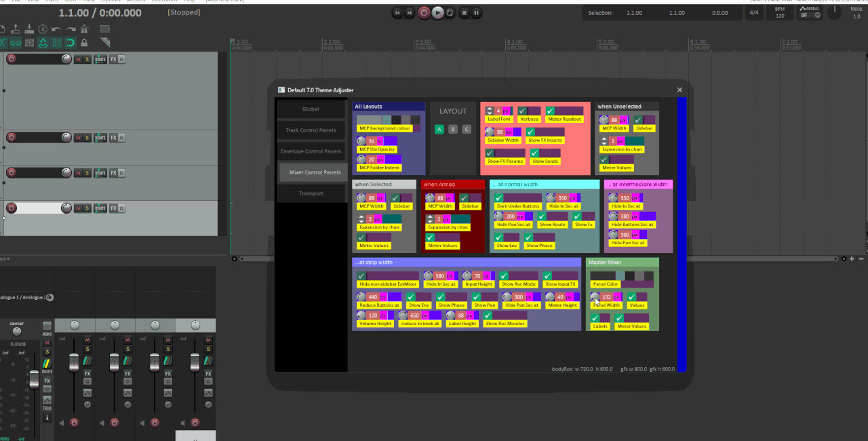Click Expansion by chan stepper under when Unselected
Screen dimensions: 868x441
coord(604,141)
